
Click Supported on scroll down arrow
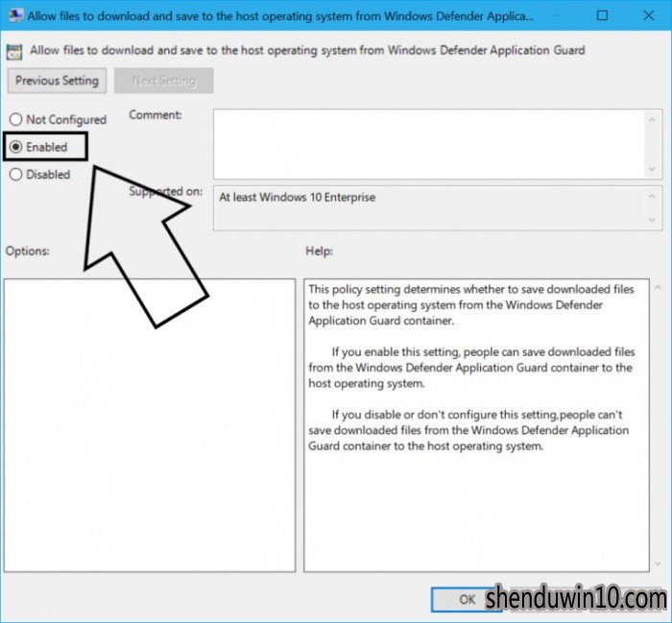[652, 220]
